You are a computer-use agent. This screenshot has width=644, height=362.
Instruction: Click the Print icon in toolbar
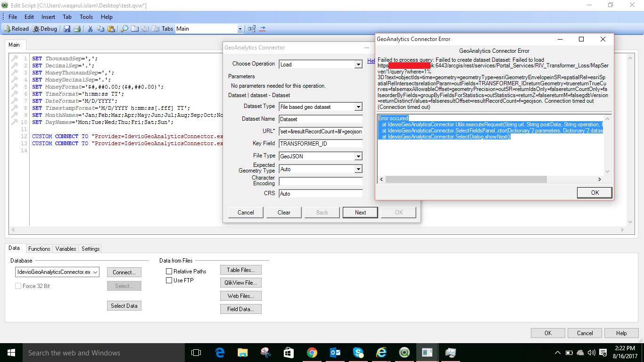pos(77,29)
